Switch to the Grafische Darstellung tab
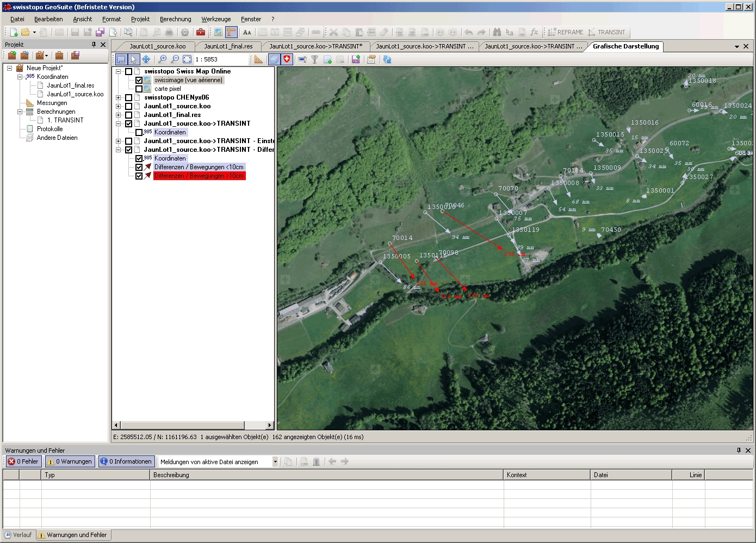Viewport: 756px width, 543px height. coord(625,46)
